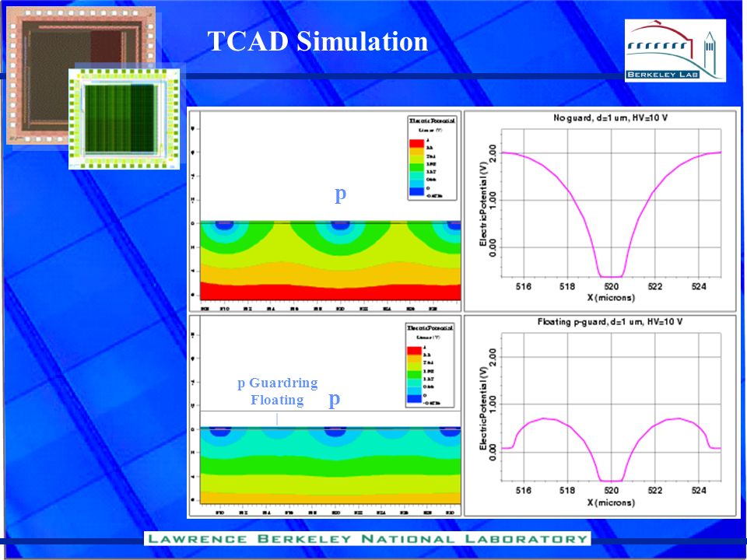The width and height of the screenshot is (747, 560).
Task: Click the large "p" label in the lower contour plot
Action: coord(335,399)
